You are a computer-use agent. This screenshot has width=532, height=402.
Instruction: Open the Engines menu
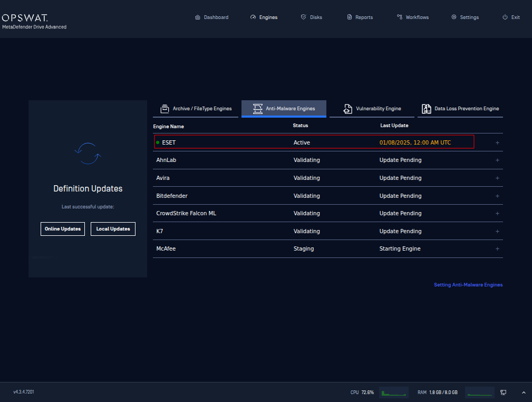[x=264, y=17]
